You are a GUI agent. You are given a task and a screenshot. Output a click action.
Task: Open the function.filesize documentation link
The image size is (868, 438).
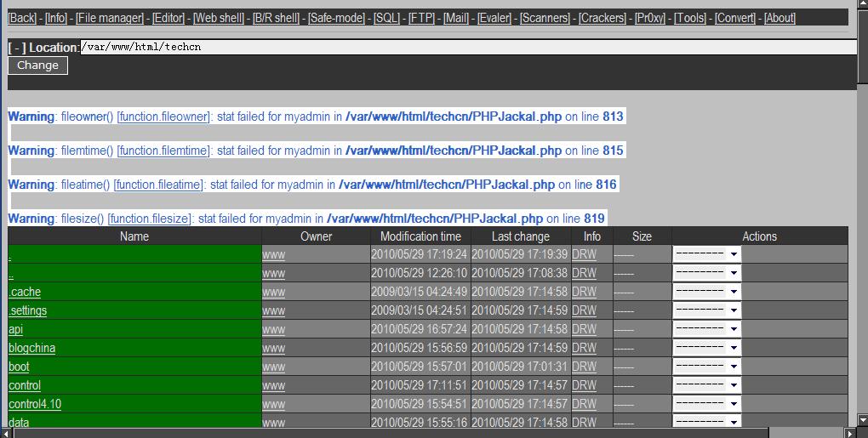pos(150,219)
